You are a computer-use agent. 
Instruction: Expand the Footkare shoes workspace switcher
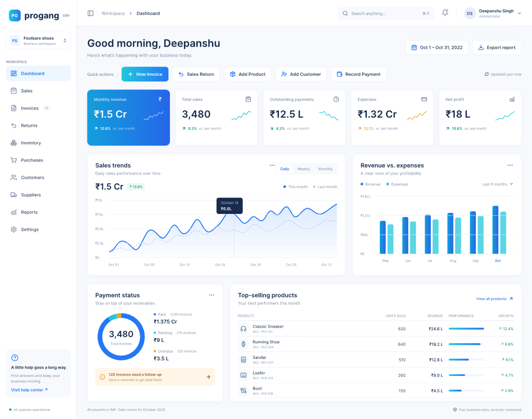(x=38, y=40)
